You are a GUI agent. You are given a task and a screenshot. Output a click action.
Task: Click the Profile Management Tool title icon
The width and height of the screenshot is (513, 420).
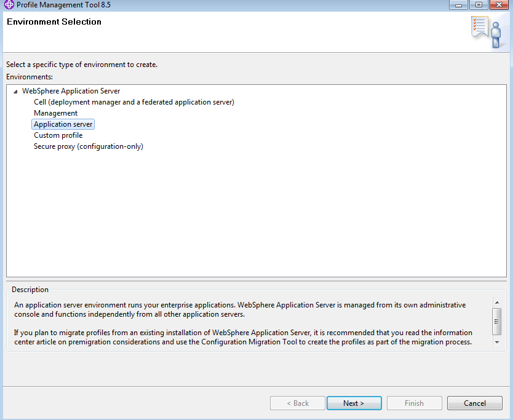[x=9, y=4]
